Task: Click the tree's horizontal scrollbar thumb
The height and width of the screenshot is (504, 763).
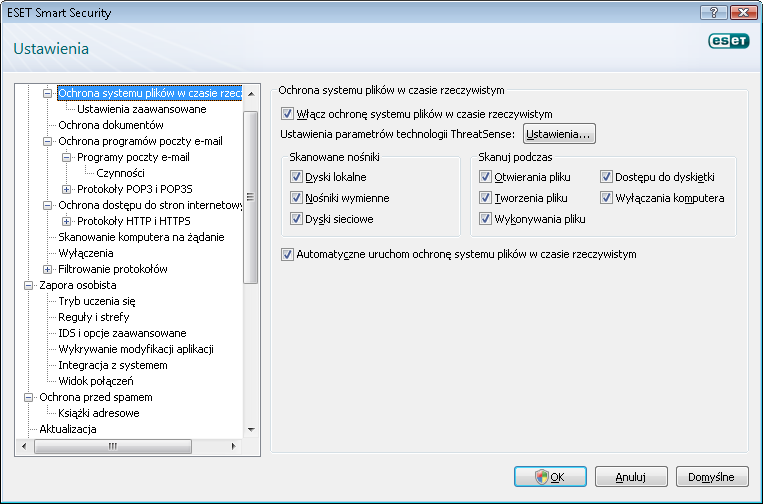Action: 113,446
